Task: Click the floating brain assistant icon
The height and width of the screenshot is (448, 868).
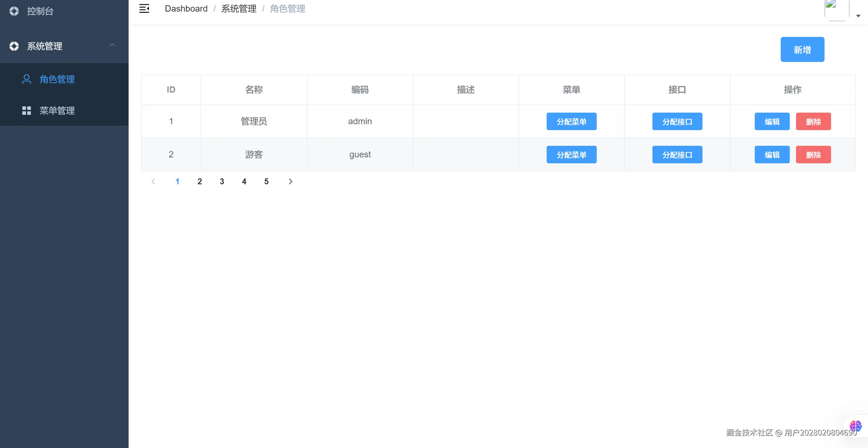Action: pos(855,426)
